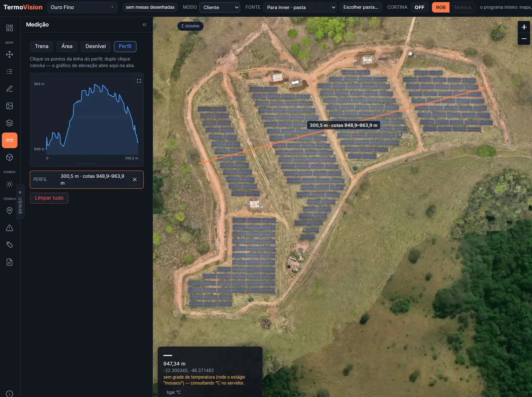Open the FONTE Para Inner · pasta dropdown

[300, 7]
